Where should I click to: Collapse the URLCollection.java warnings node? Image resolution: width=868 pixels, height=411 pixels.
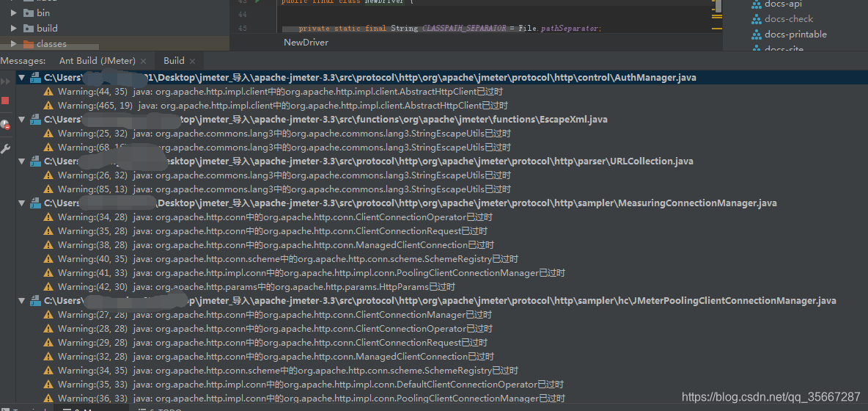tap(21, 161)
